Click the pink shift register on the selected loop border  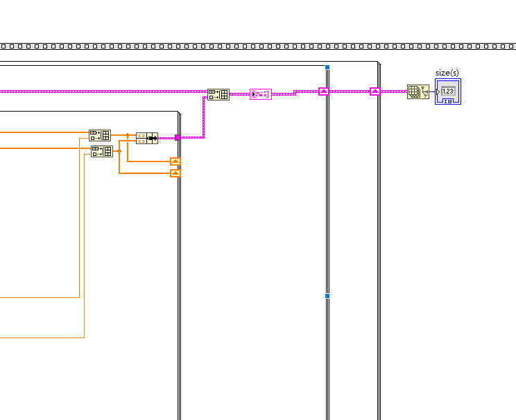[324, 91]
